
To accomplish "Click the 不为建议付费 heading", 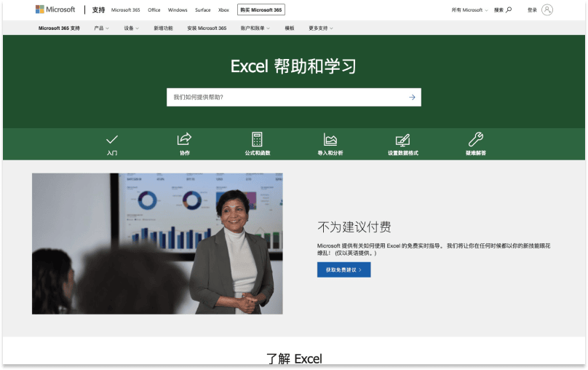I will click(x=354, y=227).
